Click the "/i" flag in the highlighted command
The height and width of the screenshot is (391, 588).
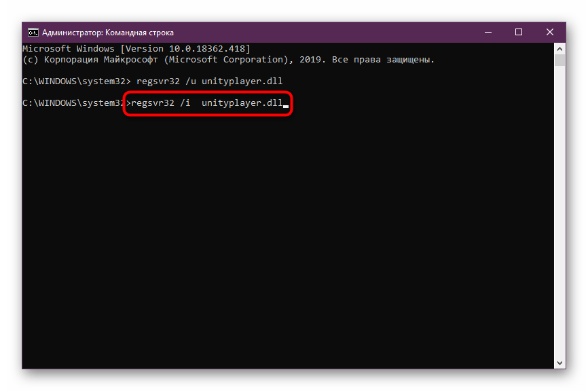click(185, 103)
